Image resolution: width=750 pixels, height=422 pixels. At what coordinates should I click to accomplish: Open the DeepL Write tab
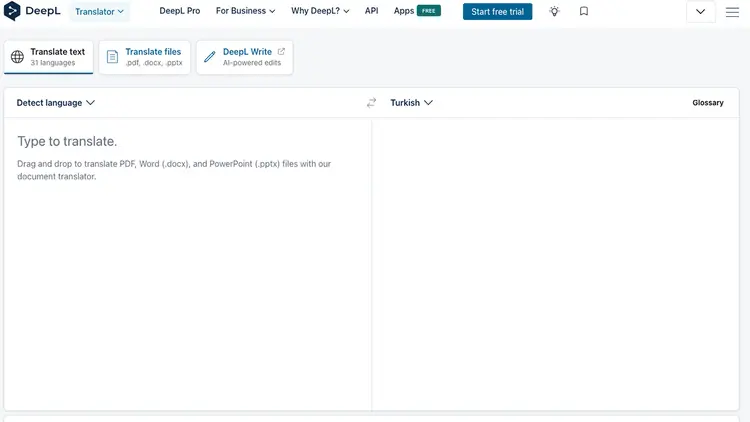pyautogui.click(x=244, y=57)
